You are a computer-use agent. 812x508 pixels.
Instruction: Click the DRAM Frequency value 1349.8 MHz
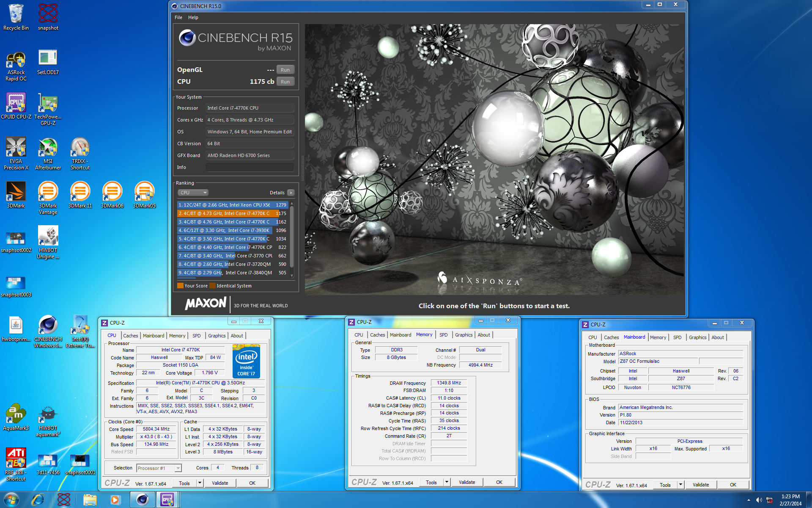click(449, 383)
